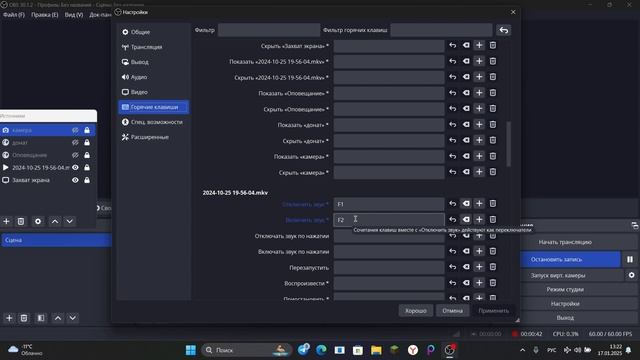Toggle visibility of Захват экрана source

(75, 180)
